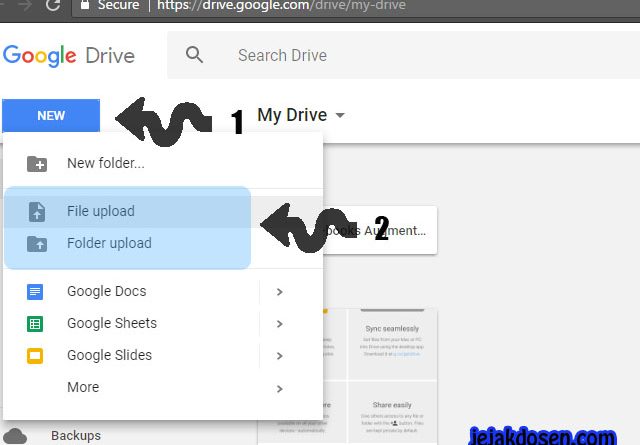Screen dimensions: 640x445
Task: Open Backups in the sidebar
Action: (76, 436)
